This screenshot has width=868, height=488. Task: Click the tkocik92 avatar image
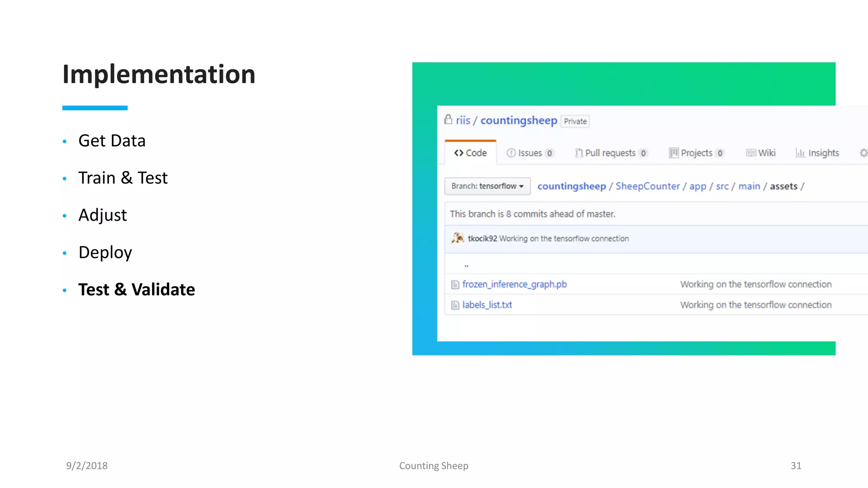458,238
